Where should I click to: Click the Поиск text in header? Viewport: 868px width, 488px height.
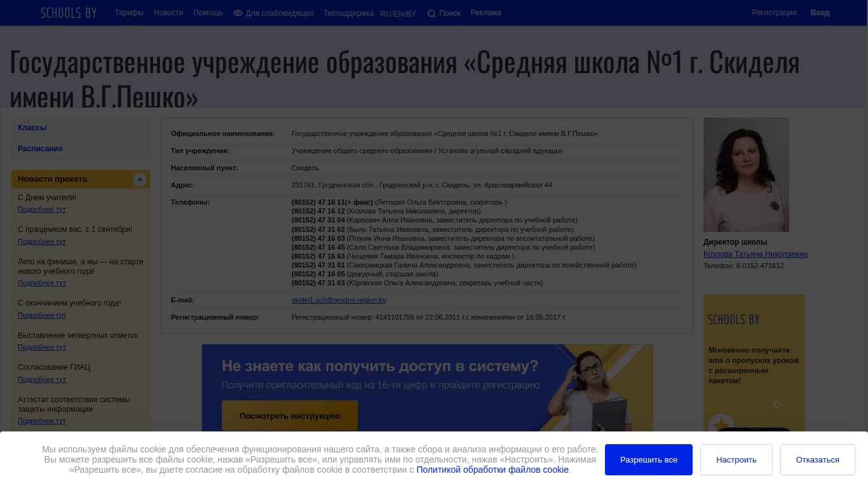pos(450,13)
